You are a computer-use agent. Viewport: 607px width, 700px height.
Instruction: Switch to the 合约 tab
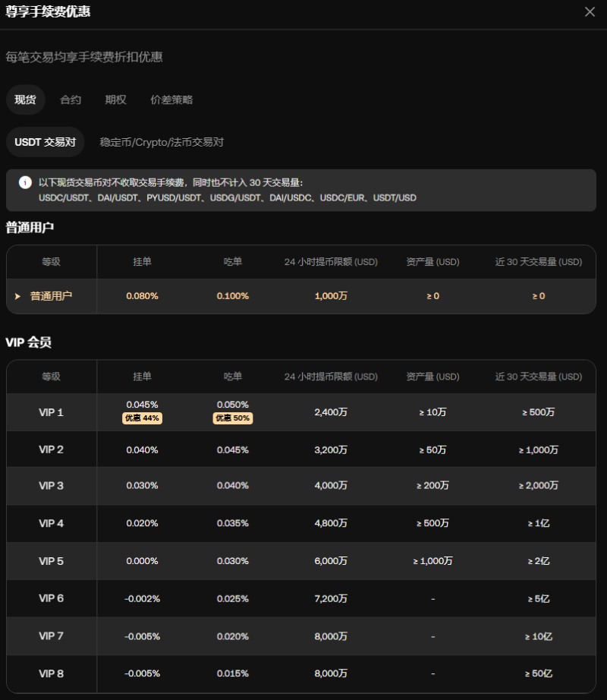pos(70,99)
